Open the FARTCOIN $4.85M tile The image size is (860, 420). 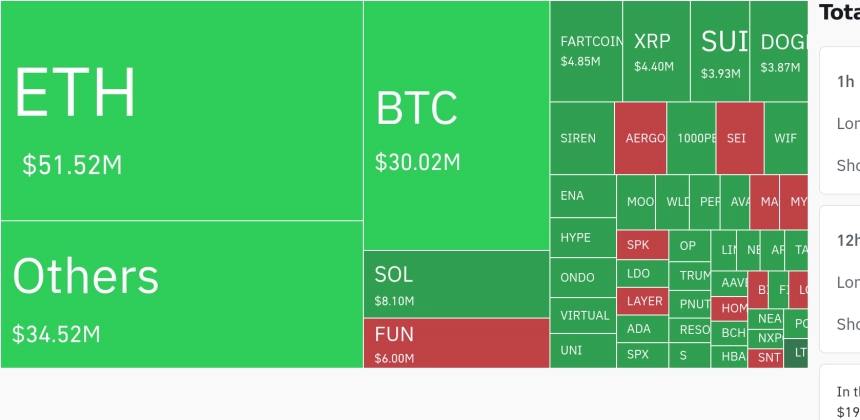pyautogui.click(x=586, y=51)
